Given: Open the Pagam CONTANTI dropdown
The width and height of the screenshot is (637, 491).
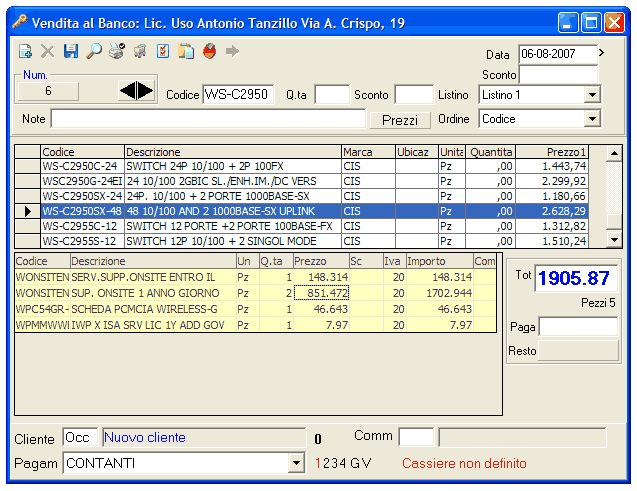Looking at the screenshot, I should point(296,463).
